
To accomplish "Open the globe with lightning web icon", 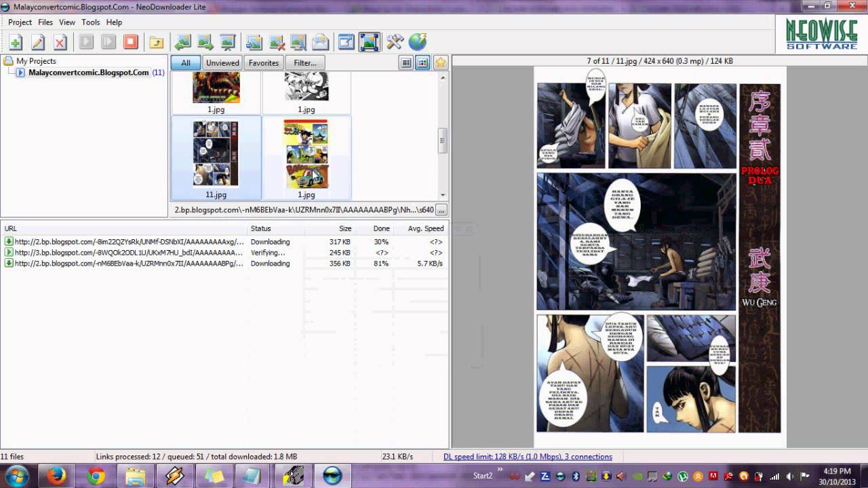I will click(418, 43).
